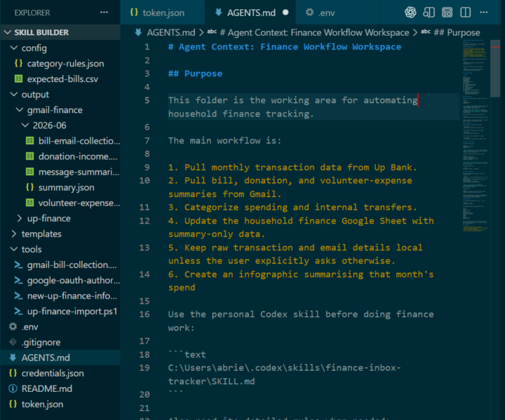This screenshot has height=420, width=505.
Task: Collapse the output folder
Action: click(x=14, y=95)
